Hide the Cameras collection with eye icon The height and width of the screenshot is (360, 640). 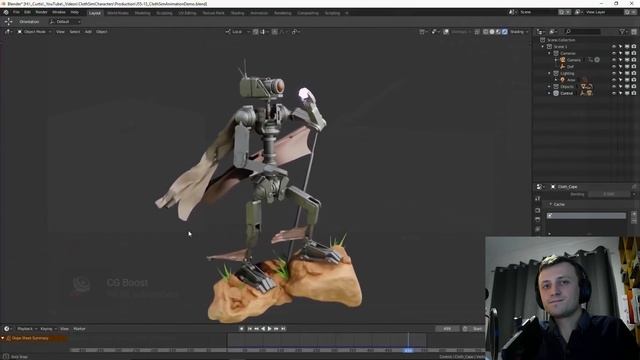(614, 53)
